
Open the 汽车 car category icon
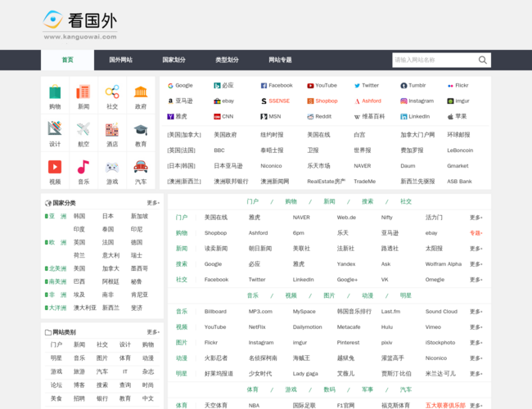pos(141,167)
